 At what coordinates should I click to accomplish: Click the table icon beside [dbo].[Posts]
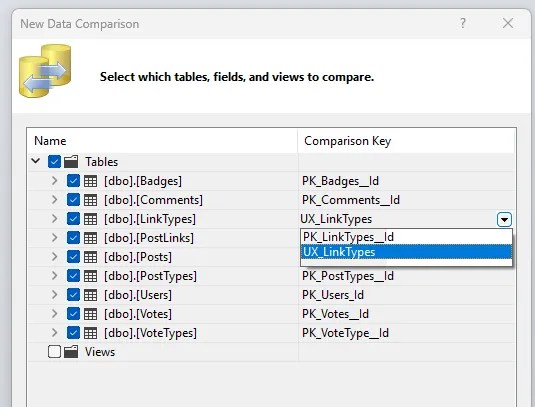(90, 257)
